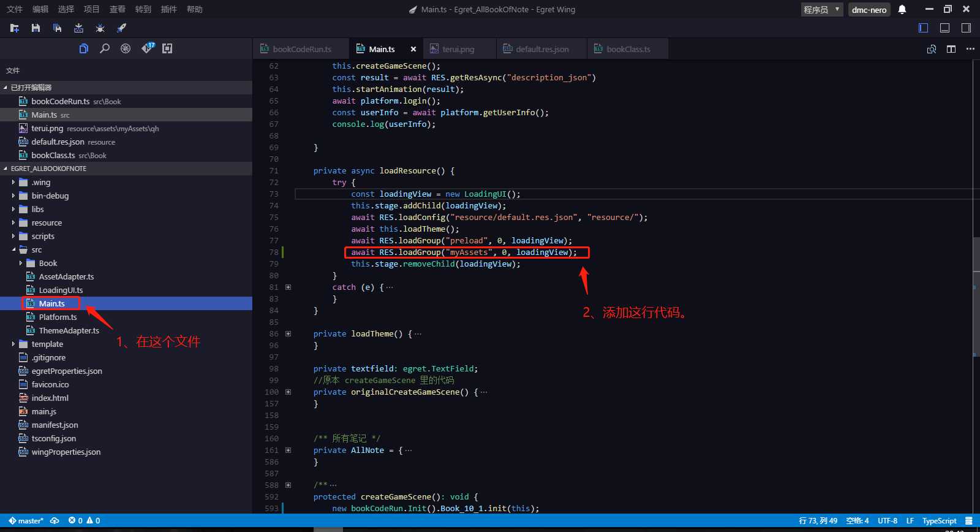Open the notification bell
Image resolution: width=980 pixels, height=532 pixels.
(902, 9)
